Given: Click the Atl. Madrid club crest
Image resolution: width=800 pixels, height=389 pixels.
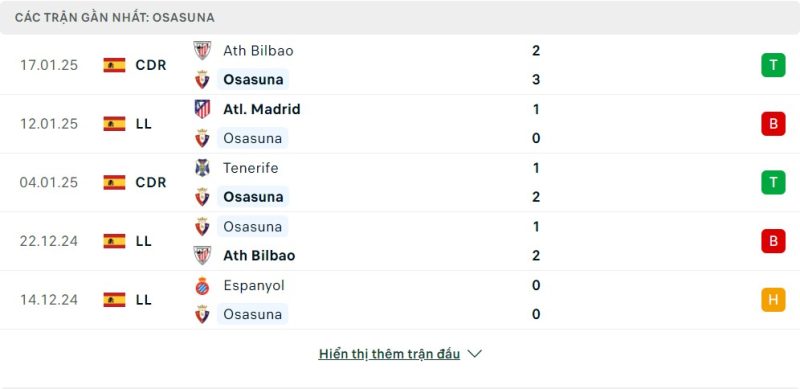Looking at the screenshot, I should click(202, 109).
